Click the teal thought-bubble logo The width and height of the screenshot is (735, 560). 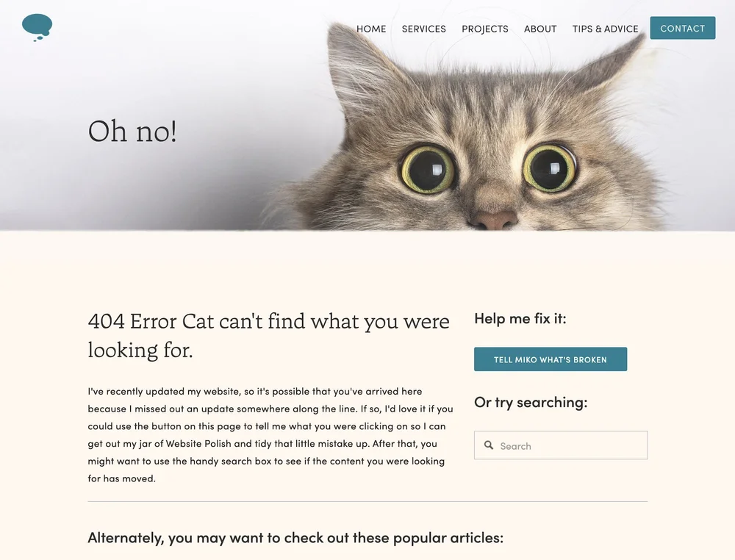pyautogui.click(x=37, y=28)
